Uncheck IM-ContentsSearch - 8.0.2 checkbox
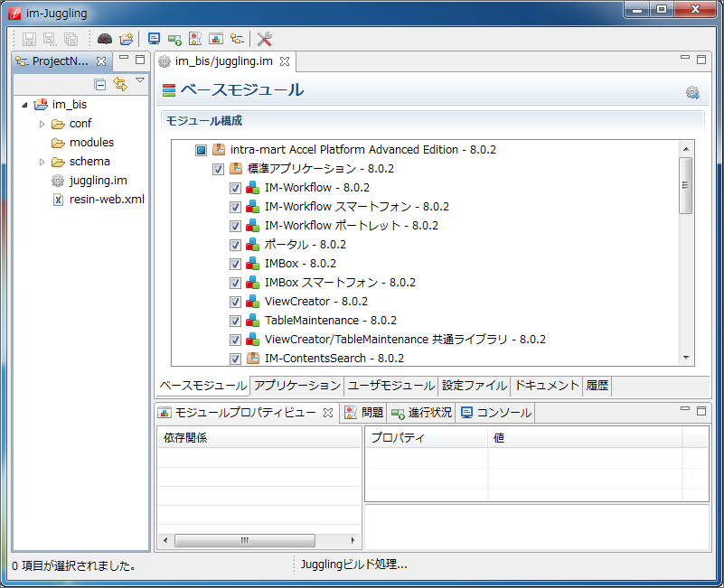 235,359
